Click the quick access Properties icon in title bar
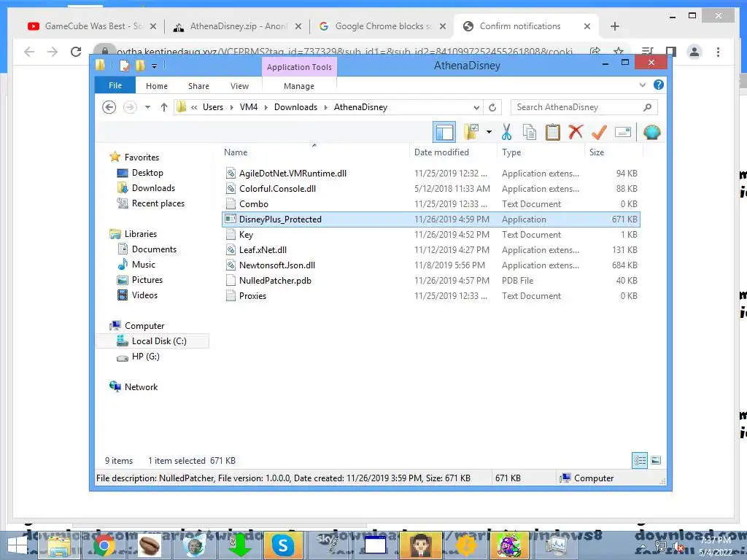 [x=125, y=65]
